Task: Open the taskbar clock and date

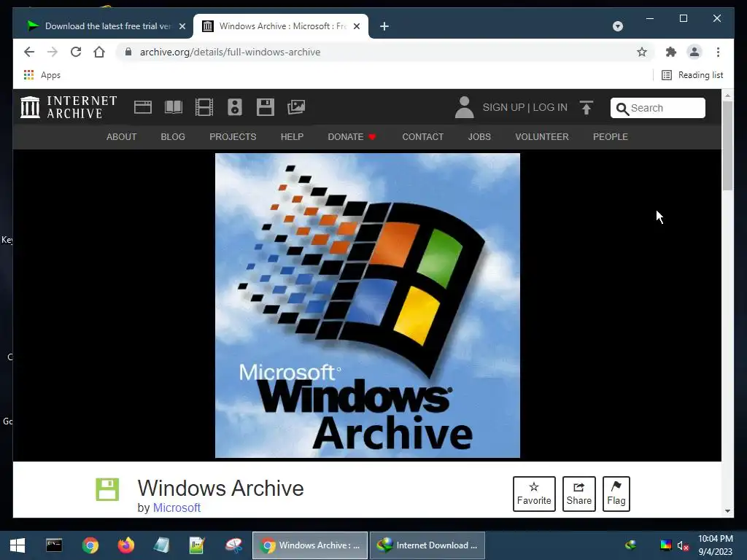Action: pos(715,545)
